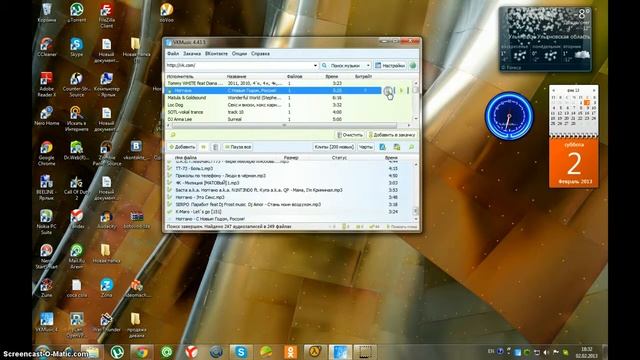Open the ВКонтакте menu
The width and height of the screenshot is (640, 360).
point(216,53)
